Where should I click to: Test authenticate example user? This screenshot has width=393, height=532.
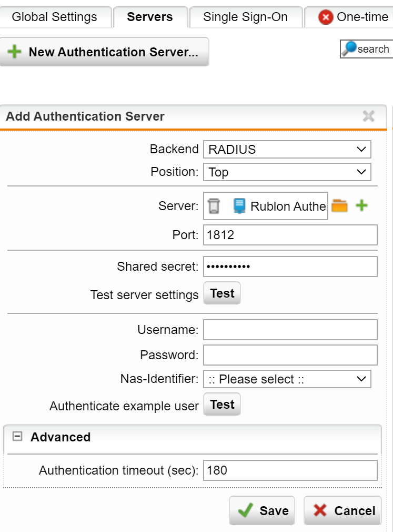click(222, 405)
